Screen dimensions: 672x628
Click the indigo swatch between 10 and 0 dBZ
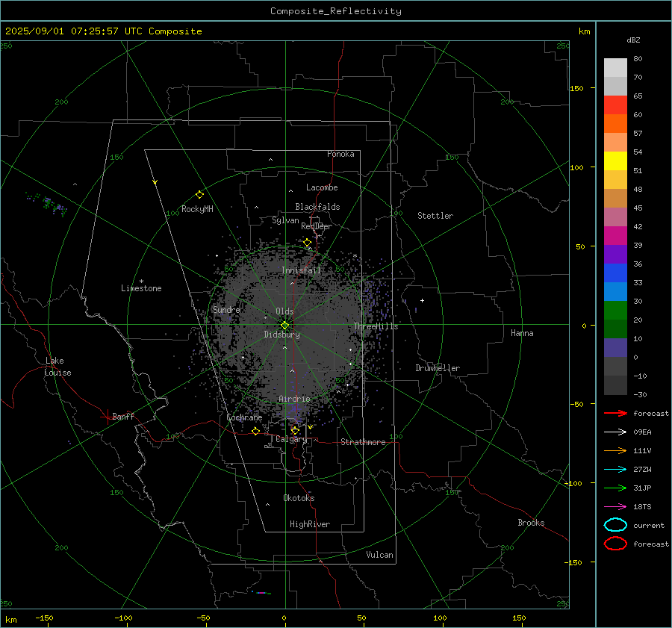coord(615,348)
